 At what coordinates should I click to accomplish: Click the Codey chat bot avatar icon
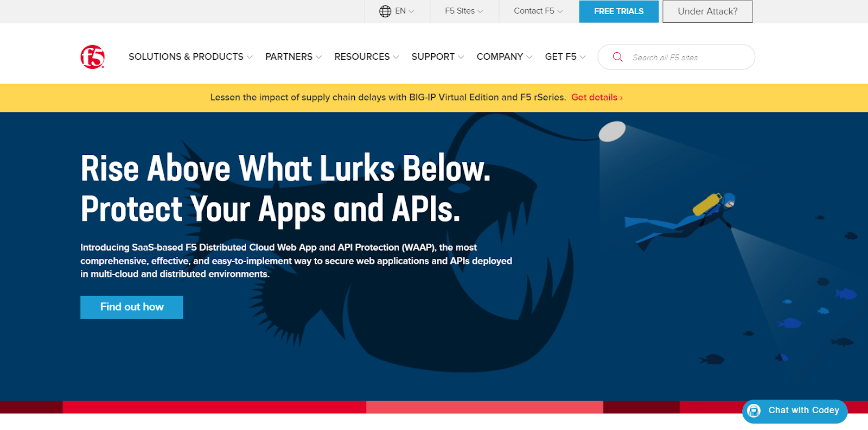pos(754,411)
